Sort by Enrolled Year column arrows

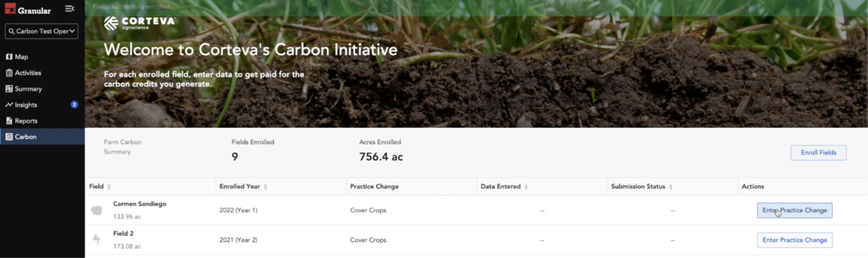click(x=266, y=187)
